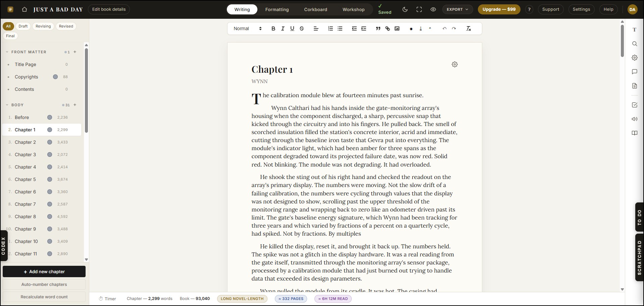Screen dimensions: 644x306
Task: Switch to the Workshop tab
Action: coord(353,9)
